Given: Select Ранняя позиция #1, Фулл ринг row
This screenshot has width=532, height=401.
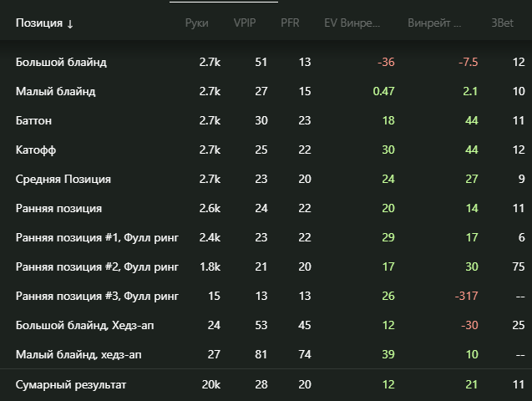Looking at the screenshot, I should pyautogui.click(x=97, y=237).
